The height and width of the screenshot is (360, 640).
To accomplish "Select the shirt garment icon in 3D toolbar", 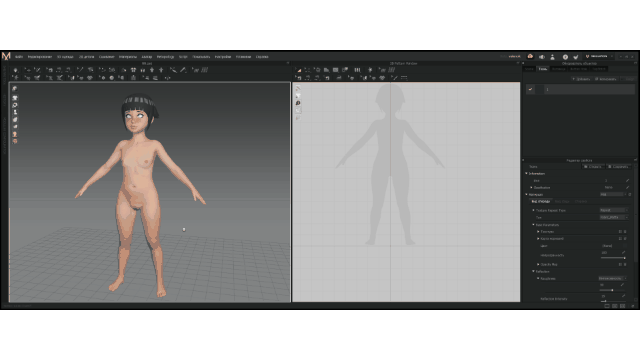I will click(133, 70).
